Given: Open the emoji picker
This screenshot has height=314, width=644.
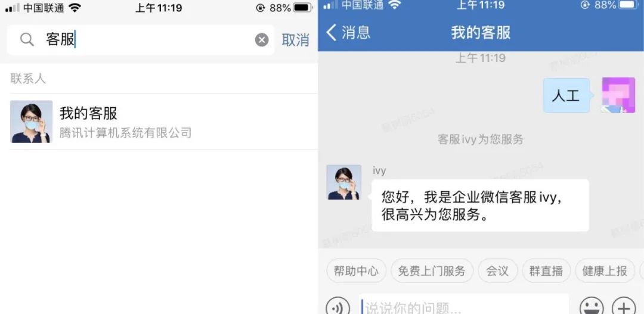Looking at the screenshot, I should point(592,307).
